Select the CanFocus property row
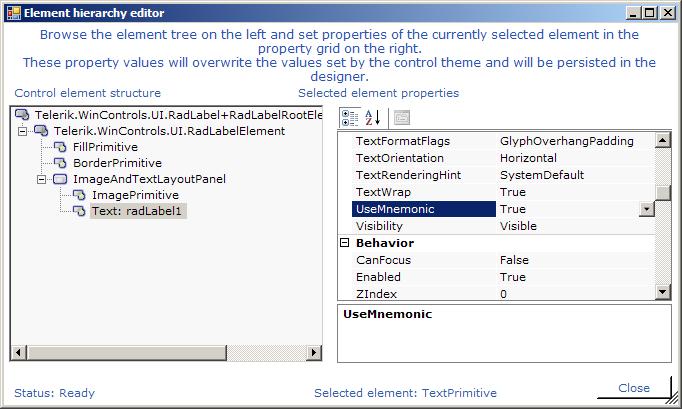 click(x=496, y=260)
